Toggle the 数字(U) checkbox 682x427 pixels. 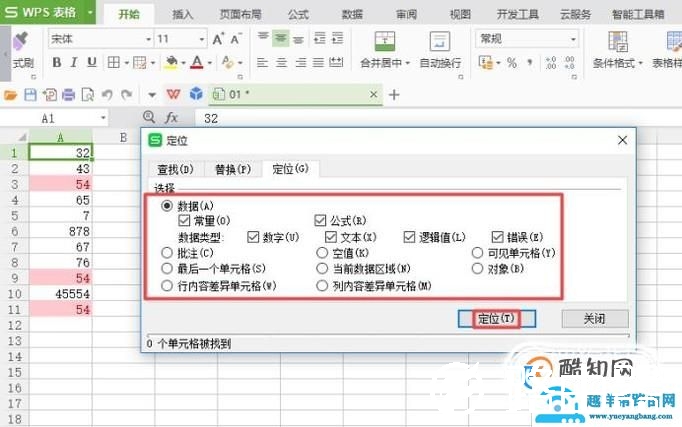coord(253,237)
